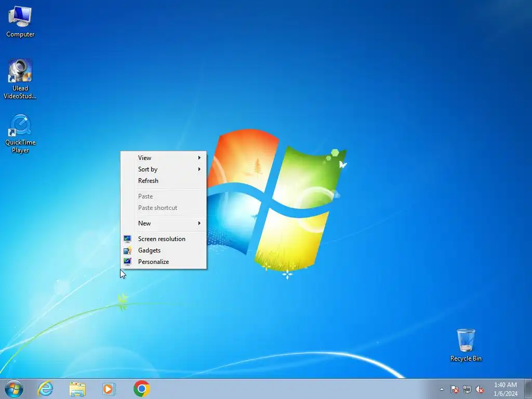Choose Refresh in the context menu
Viewport: 532px width, 399px height.
pos(163,181)
